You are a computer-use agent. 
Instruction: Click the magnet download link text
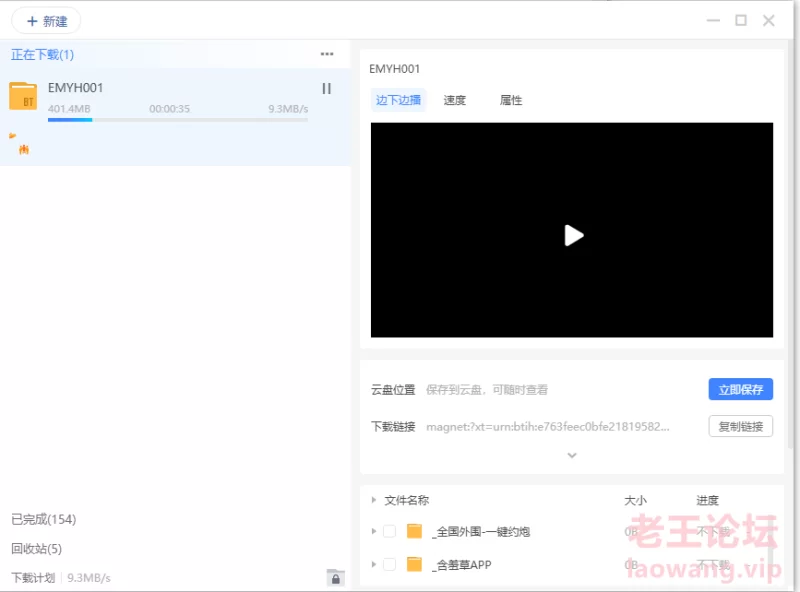[x=548, y=427]
